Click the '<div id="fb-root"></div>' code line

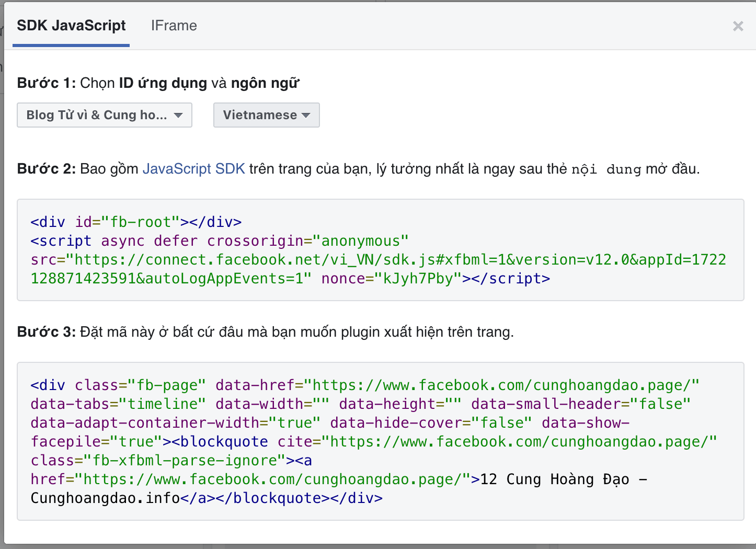click(136, 222)
